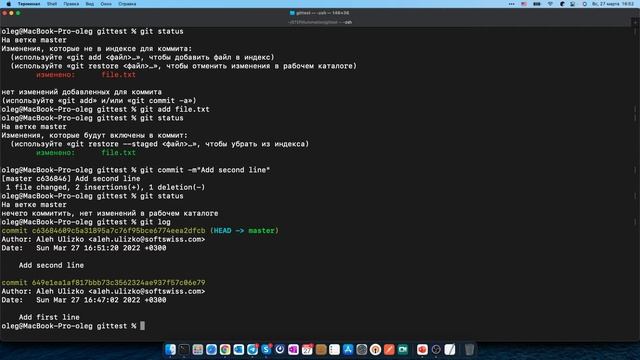Click the 'git add file.txt' command line
The width and height of the screenshot is (640, 360).
(105, 109)
